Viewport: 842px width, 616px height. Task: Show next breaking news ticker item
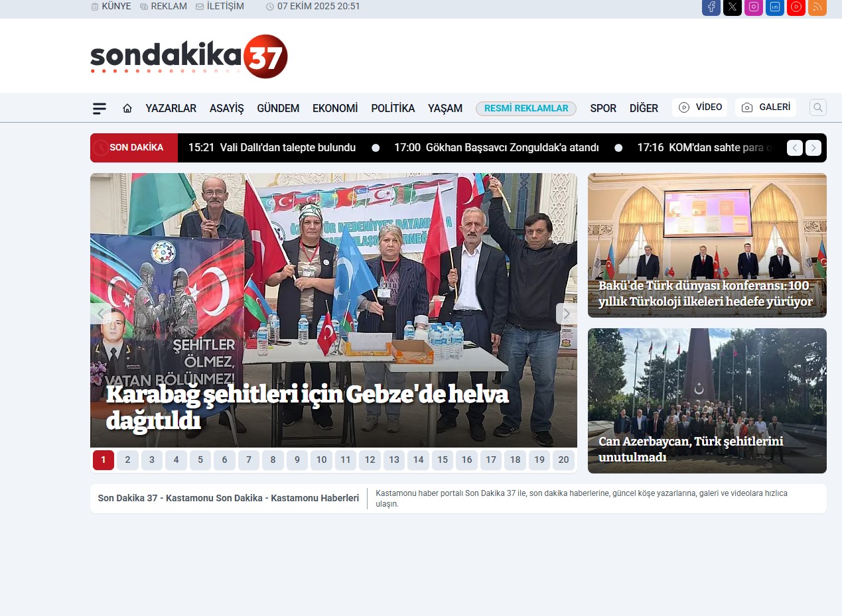click(813, 148)
